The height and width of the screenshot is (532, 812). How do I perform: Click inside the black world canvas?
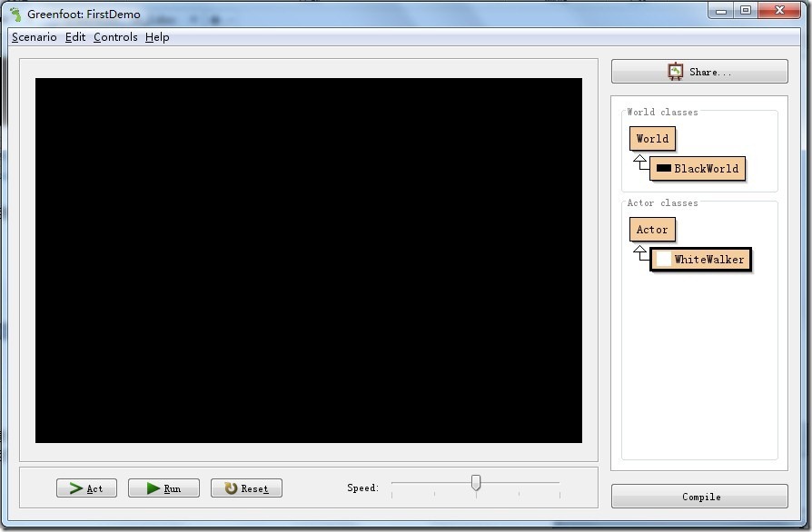click(x=309, y=261)
